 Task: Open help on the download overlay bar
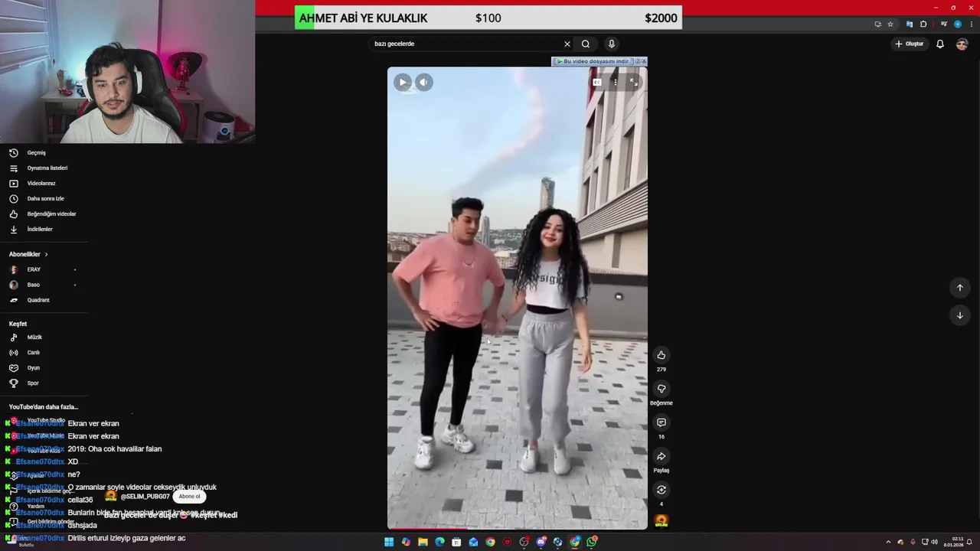point(637,61)
